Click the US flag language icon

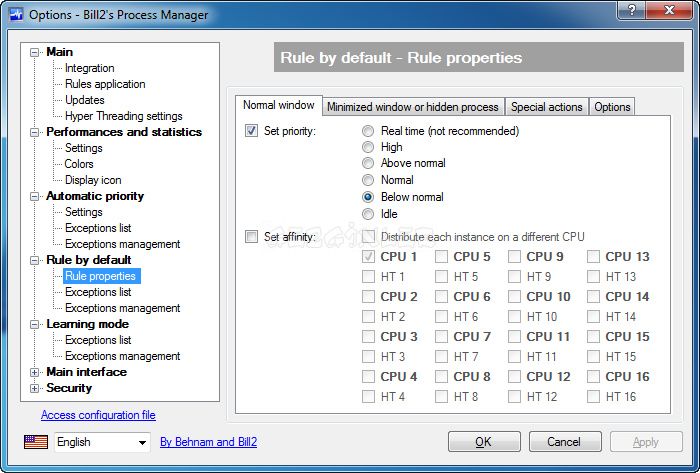click(x=36, y=442)
